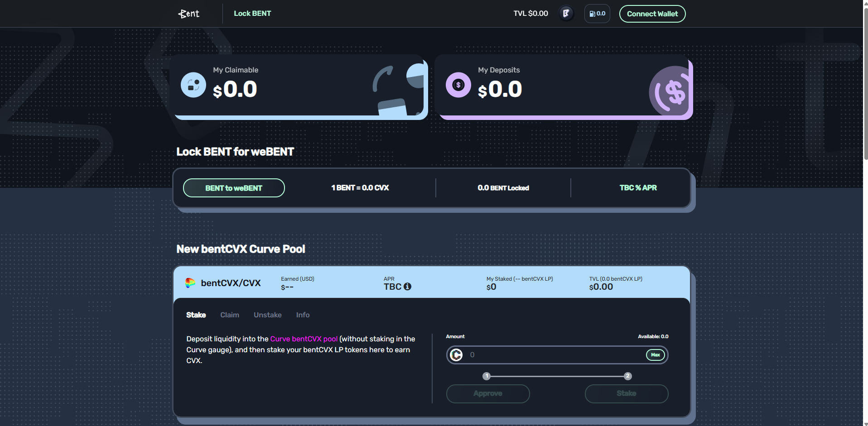Click the pool TVL $0.00 value
868x426 pixels.
click(601, 287)
